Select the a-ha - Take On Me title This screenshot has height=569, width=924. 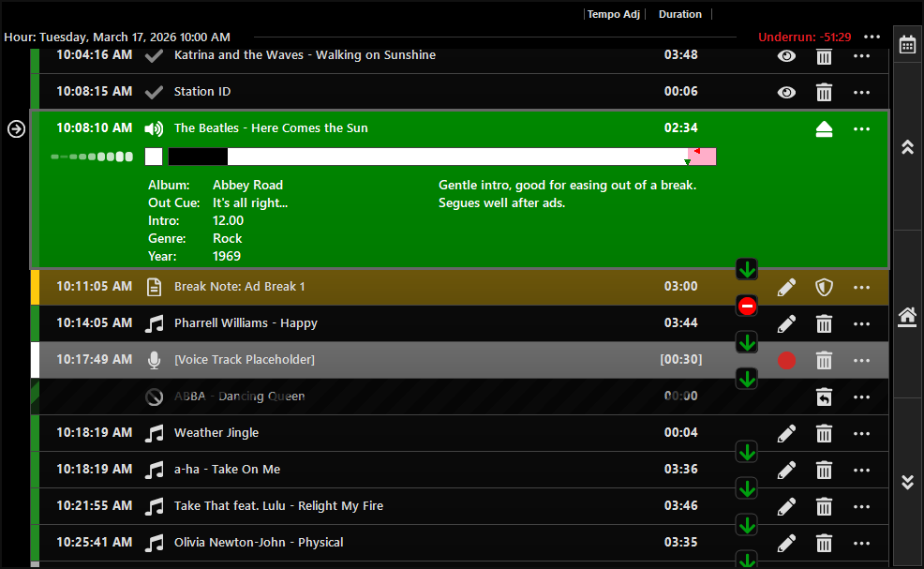[x=227, y=470]
